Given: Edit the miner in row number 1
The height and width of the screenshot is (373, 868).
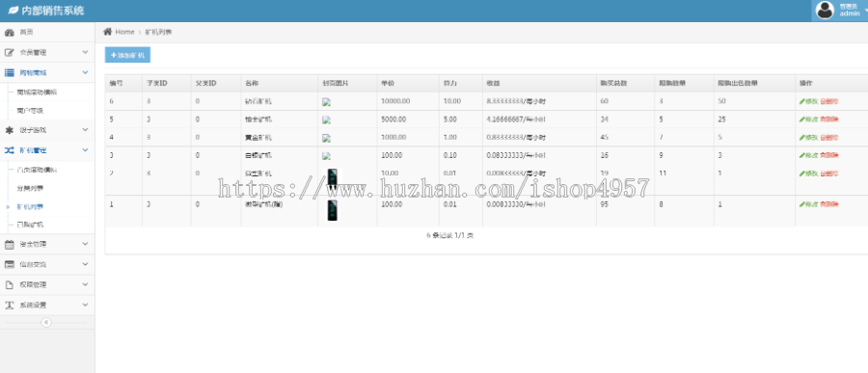Looking at the screenshot, I should click(x=808, y=204).
